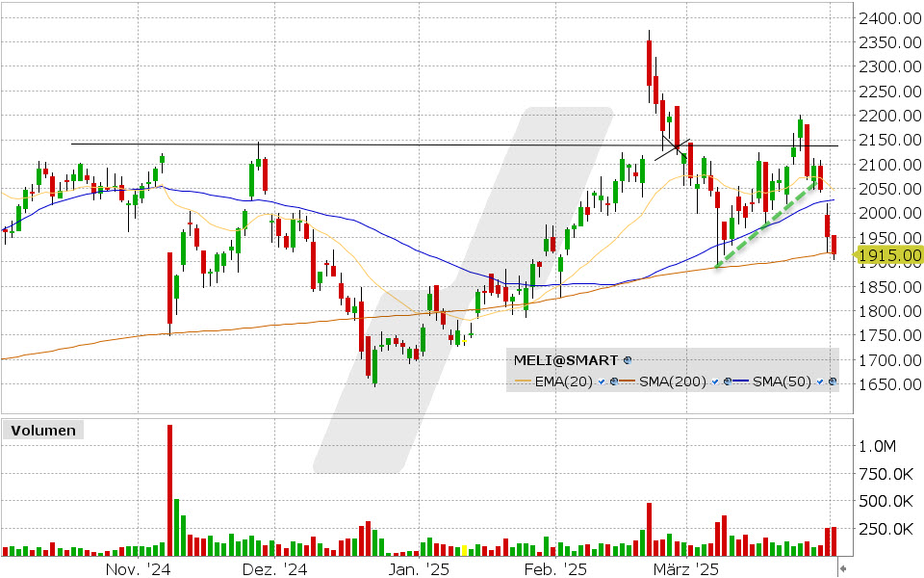
Task: Click the tallest red volume bar in November
Action: (x=169, y=490)
